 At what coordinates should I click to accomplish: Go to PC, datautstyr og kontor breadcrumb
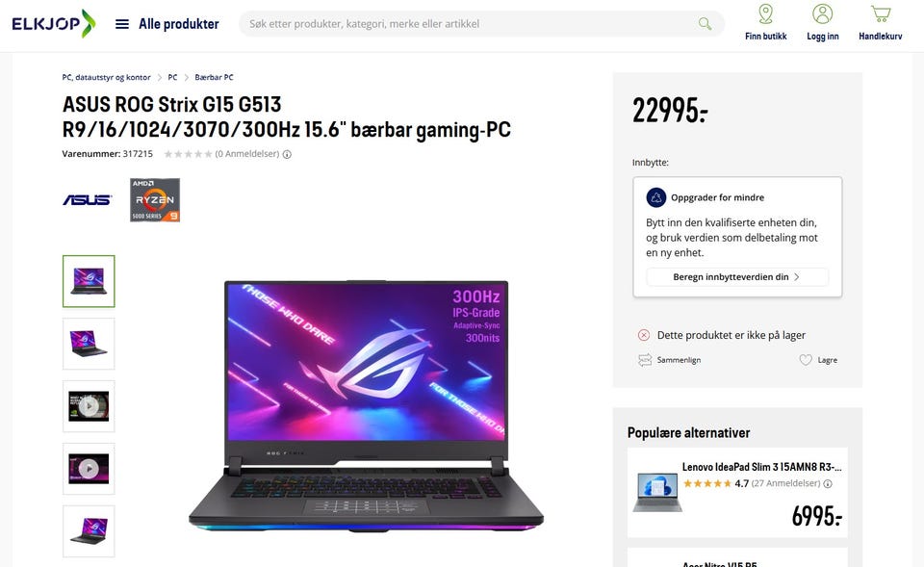click(106, 77)
